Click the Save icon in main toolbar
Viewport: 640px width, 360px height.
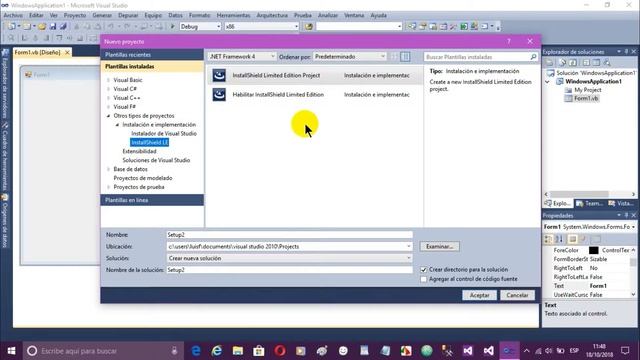click(53, 27)
